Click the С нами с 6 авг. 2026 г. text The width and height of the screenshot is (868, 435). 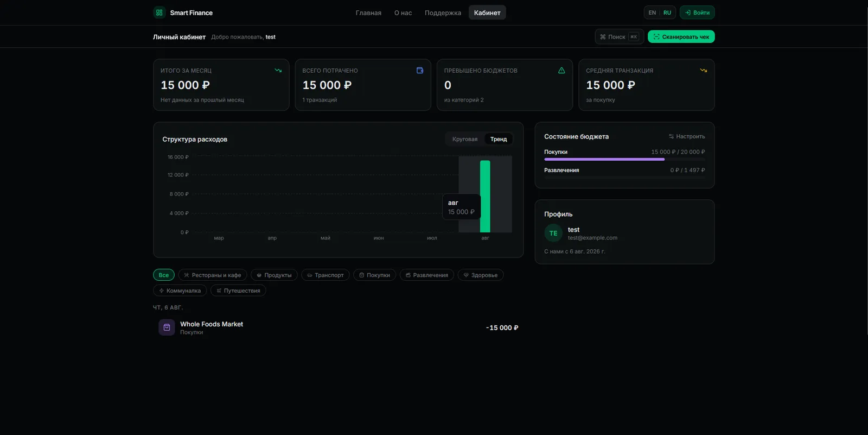(x=575, y=251)
